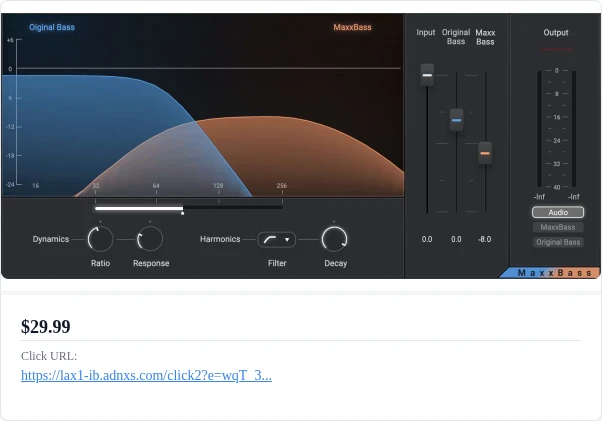Click the Original Bass fader handle
602x421 pixels.
(x=456, y=120)
